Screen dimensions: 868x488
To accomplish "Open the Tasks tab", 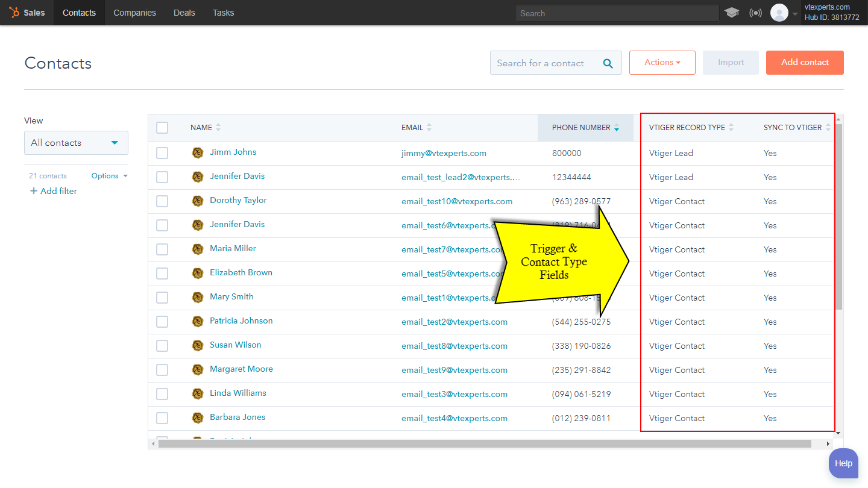I will [223, 13].
